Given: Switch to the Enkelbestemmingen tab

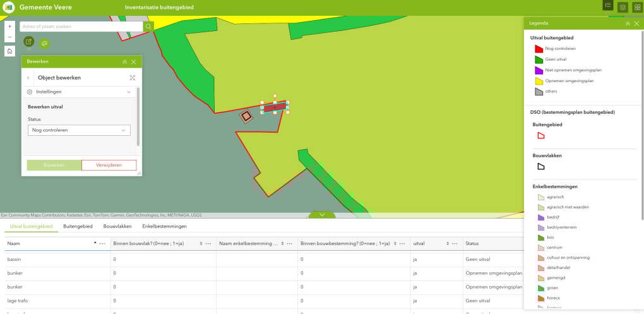Looking at the screenshot, I should tap(164, 226).
